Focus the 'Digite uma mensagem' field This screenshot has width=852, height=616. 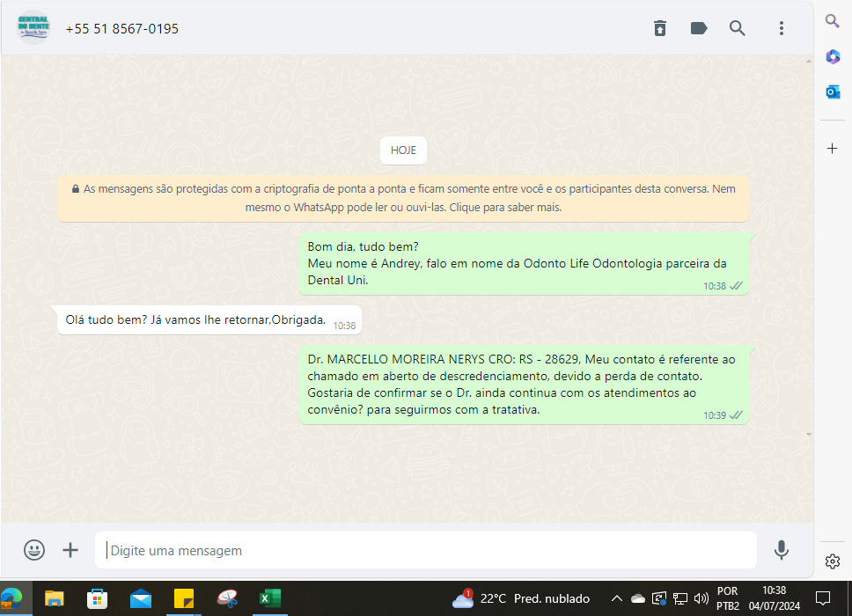click(425, 550)
